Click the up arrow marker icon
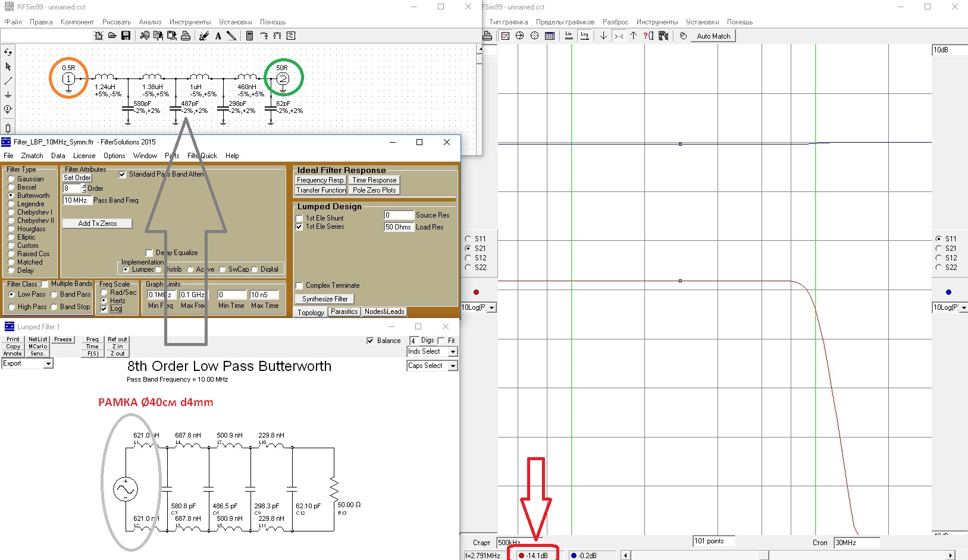 point(633,36)
